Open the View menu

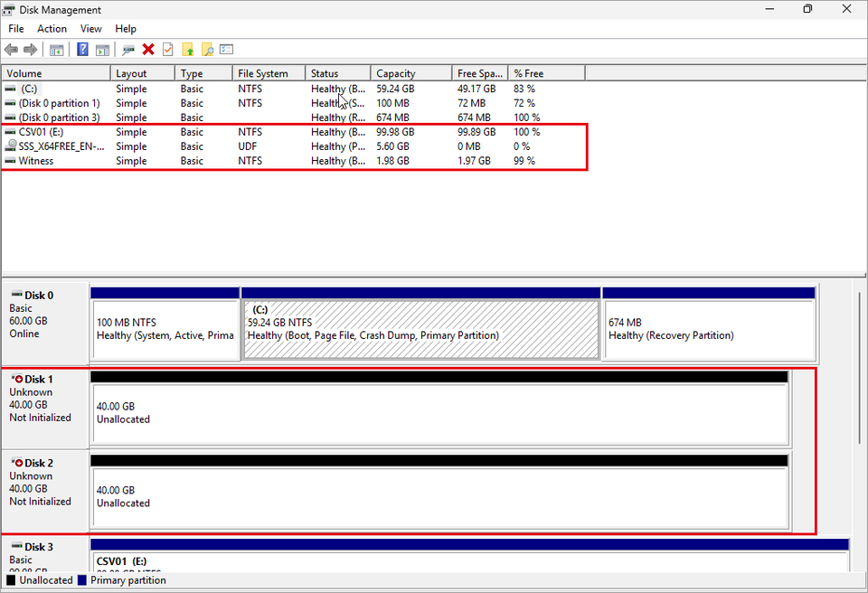[90, 29]
